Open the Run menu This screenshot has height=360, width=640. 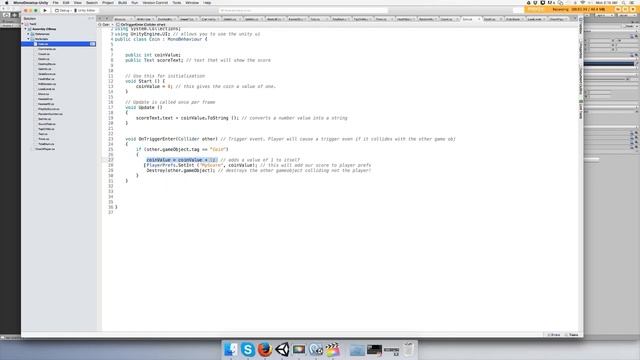135,2
